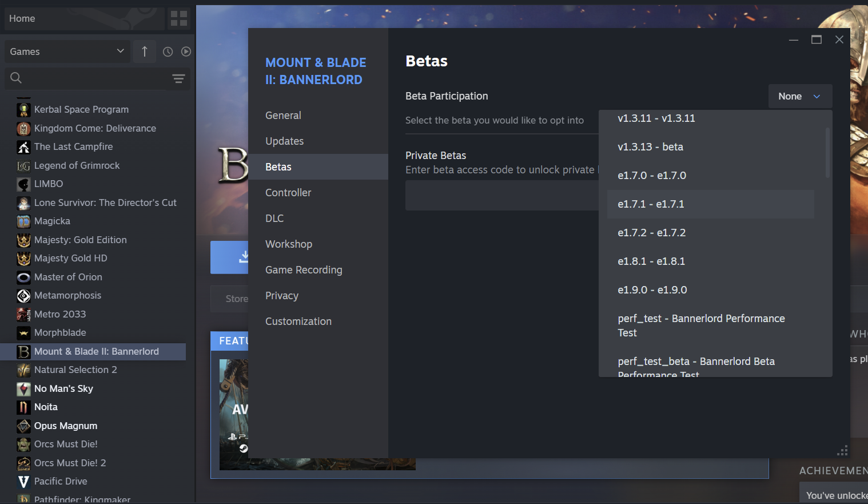Choose e1.7.0 beta branch
Screen dimensions: 868x504
pyautogui.click(x=710, y=176)
